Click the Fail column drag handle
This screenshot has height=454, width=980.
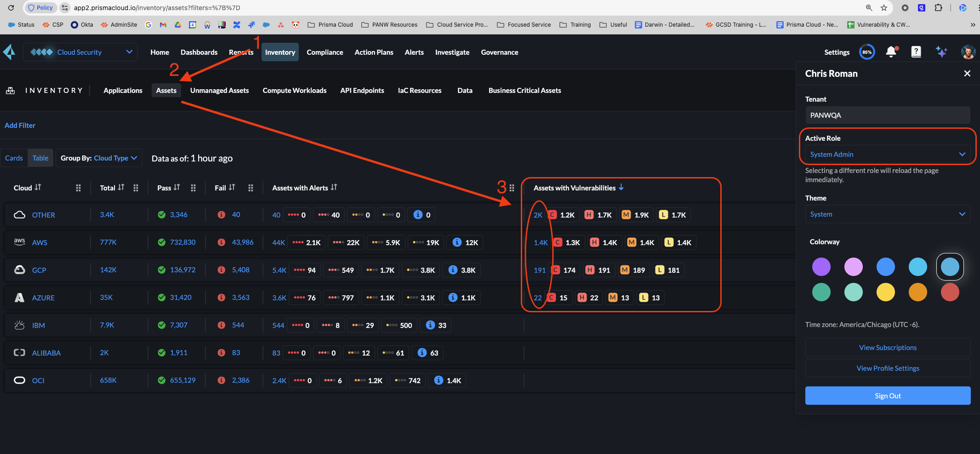coord(251,188)
